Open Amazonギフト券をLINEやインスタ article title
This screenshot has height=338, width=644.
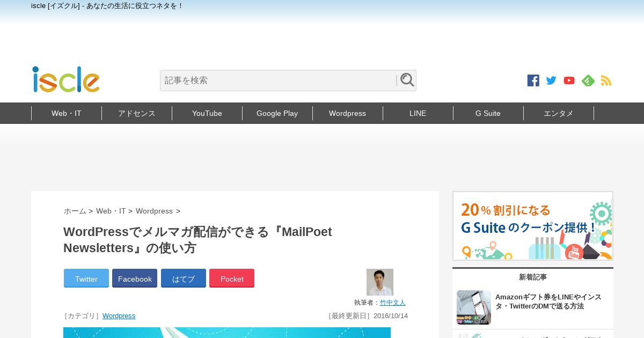coord(548,302)
